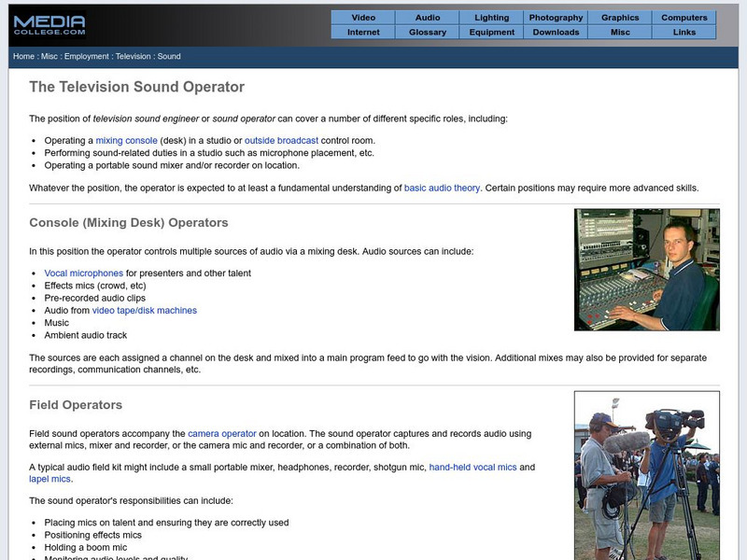Open the basic audio theory link
Viewport: 747px width, 560px height.
click(x=442, y=189)
